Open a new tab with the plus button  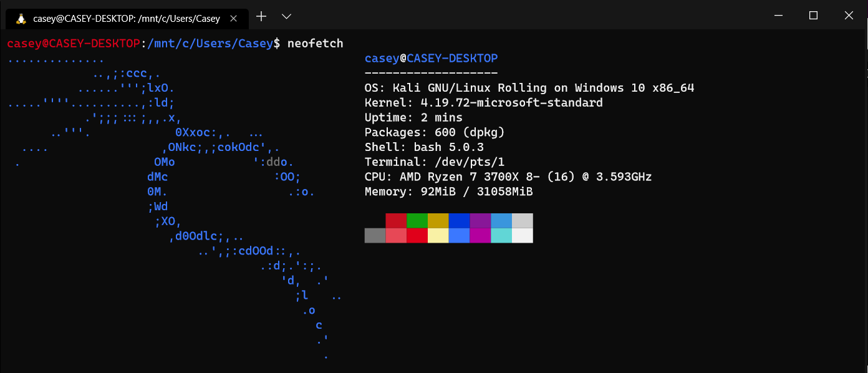click(261, 16)
